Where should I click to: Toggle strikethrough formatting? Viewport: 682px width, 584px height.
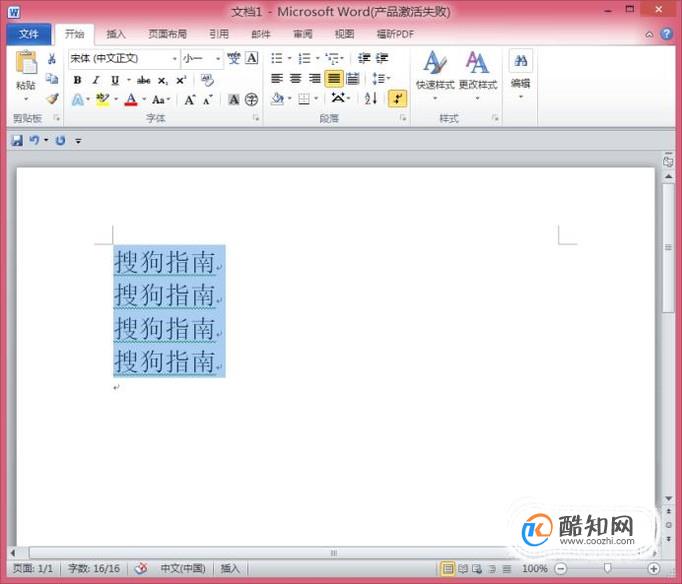tap(144, 80)
